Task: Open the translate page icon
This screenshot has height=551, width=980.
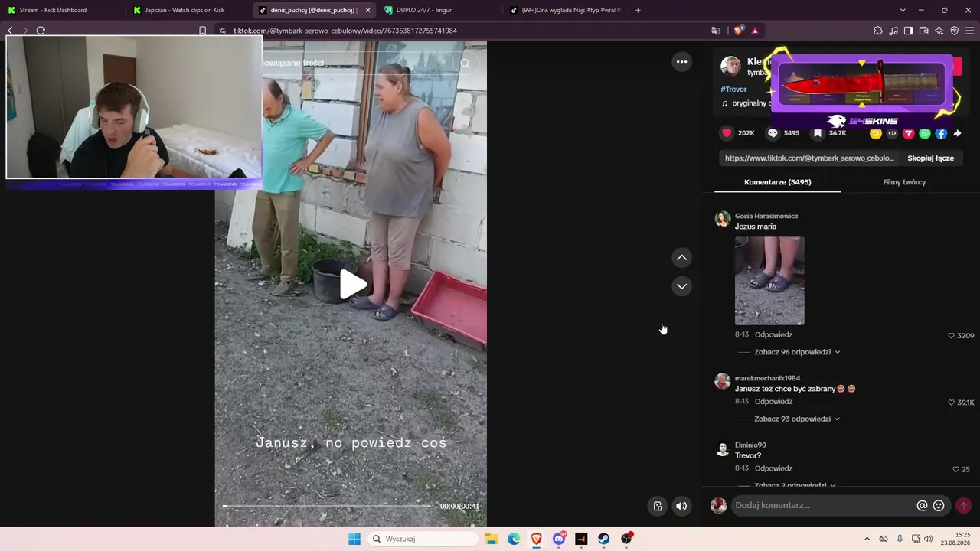Action: click(716, 31)
